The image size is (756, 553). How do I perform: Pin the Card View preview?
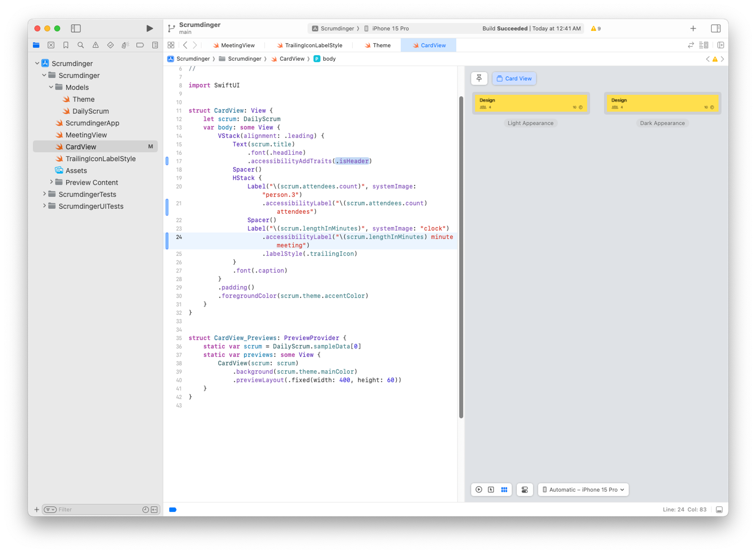[479, 78]
